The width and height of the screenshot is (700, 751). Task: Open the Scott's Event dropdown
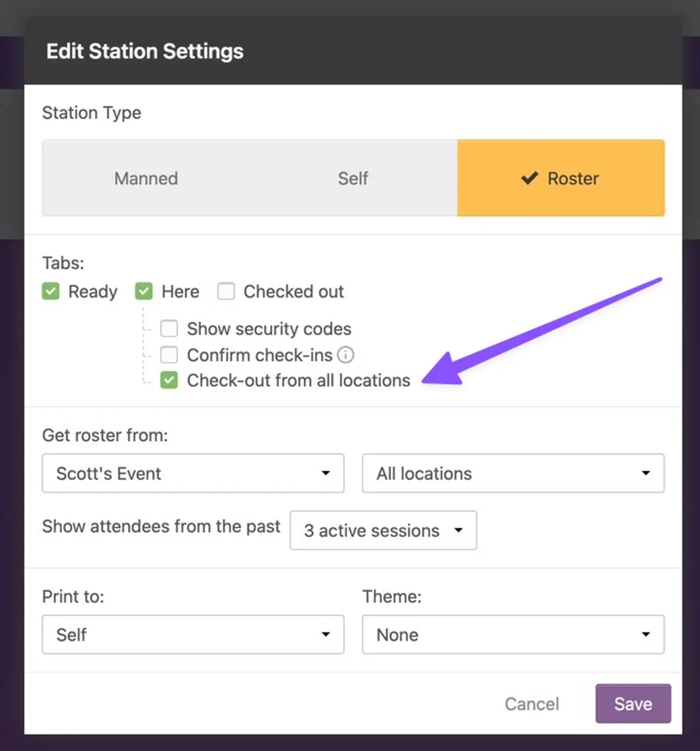193,473
